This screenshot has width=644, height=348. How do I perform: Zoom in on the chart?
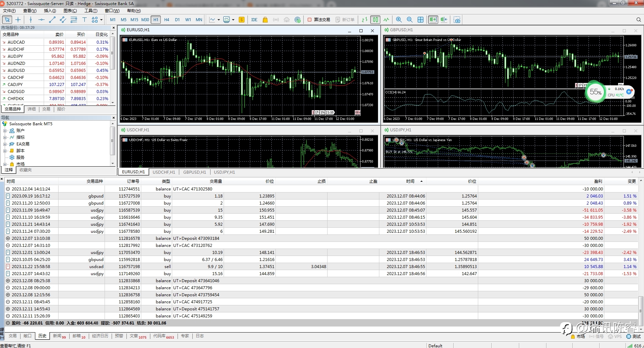399,20
